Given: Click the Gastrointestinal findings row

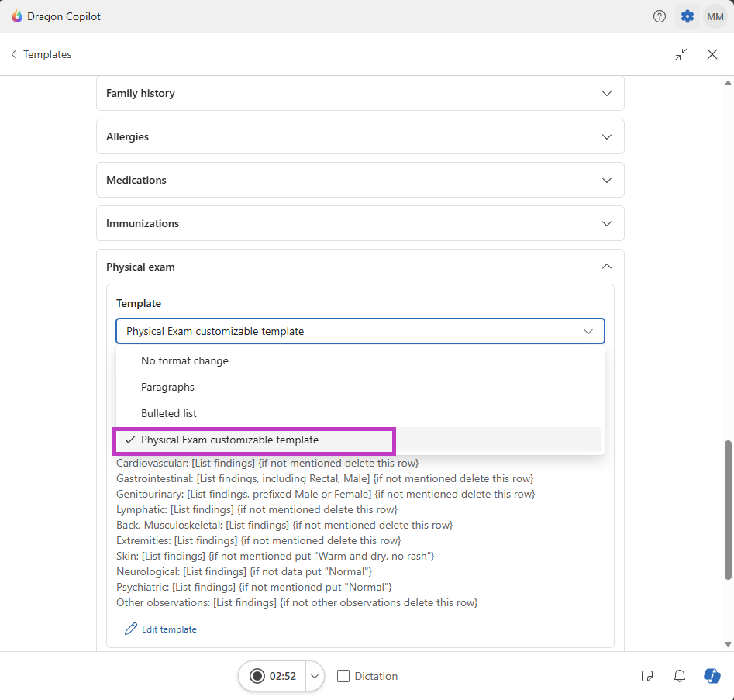Looking at the screenshot, I should click(x=325, y=478).
